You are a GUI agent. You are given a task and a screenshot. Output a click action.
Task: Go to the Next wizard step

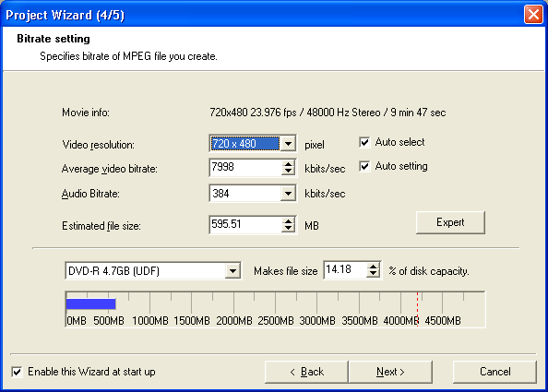tap(390, 372)
